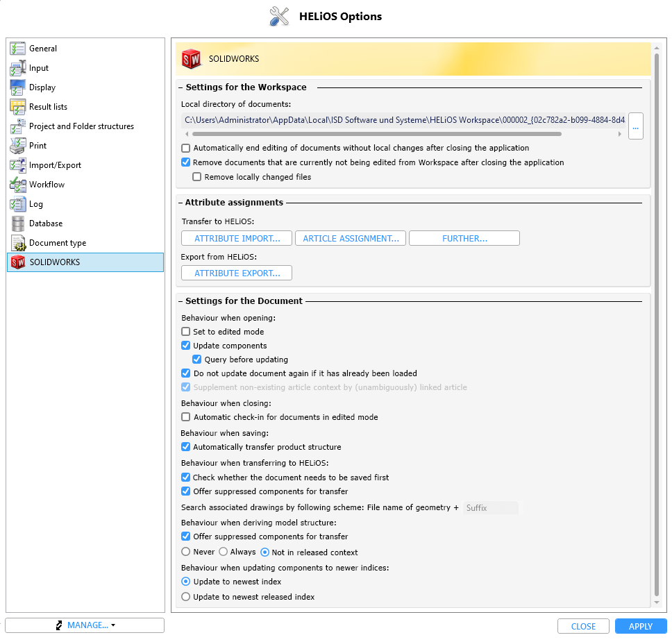Toggle Do not update document again
Screen dimensions: 672x642
[x=185, y=373]
